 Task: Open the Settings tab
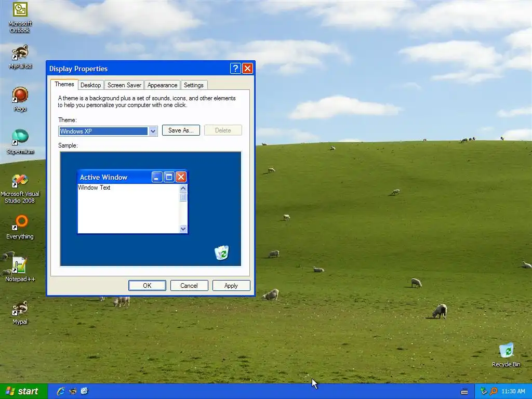193,85
